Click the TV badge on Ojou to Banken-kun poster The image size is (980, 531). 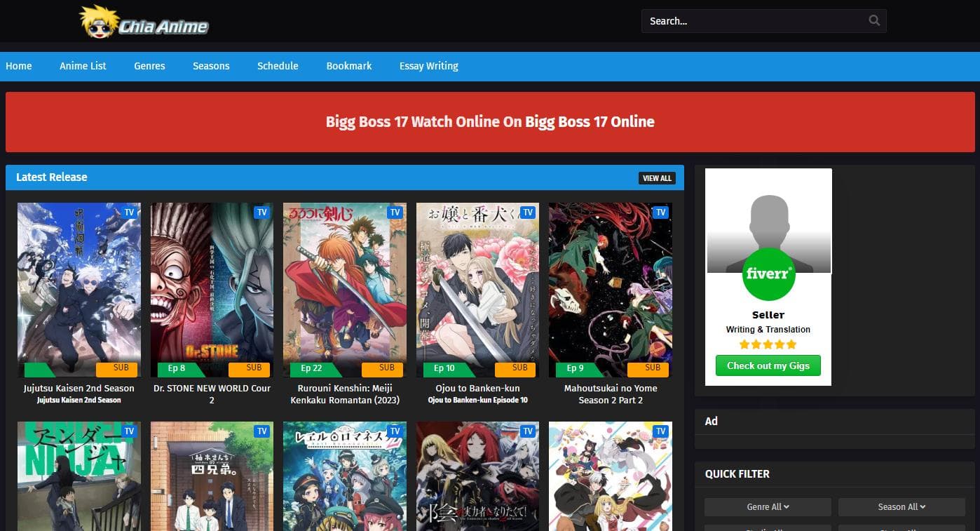coord(528,213)
